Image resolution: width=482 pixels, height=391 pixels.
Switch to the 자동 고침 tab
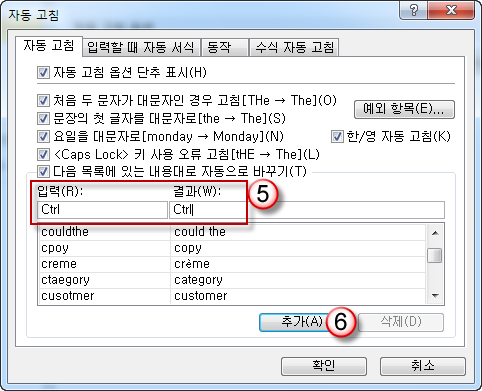49,46
